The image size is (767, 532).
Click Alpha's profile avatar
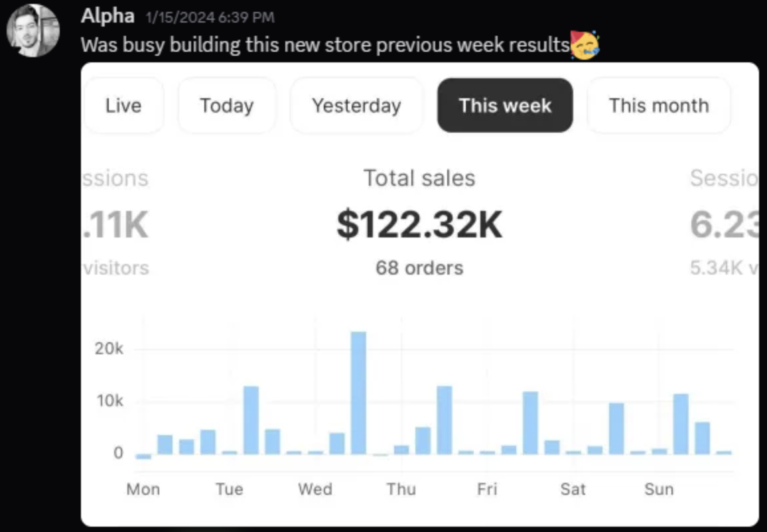click(x=33, y=31)
